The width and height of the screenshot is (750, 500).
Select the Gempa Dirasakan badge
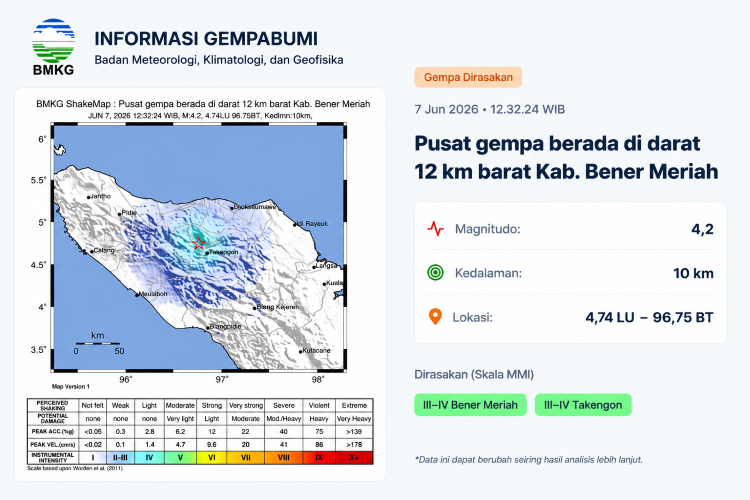tap(468, 77)
